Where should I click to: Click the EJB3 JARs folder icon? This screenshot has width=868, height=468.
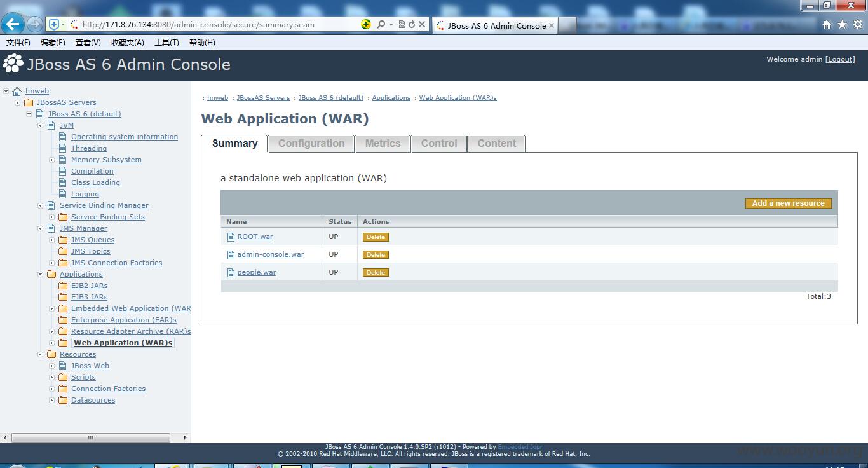pos(63,298)
